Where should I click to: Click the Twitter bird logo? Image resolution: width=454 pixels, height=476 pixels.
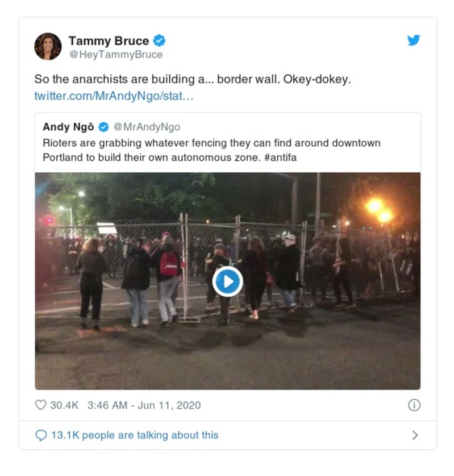click(414, 41)
